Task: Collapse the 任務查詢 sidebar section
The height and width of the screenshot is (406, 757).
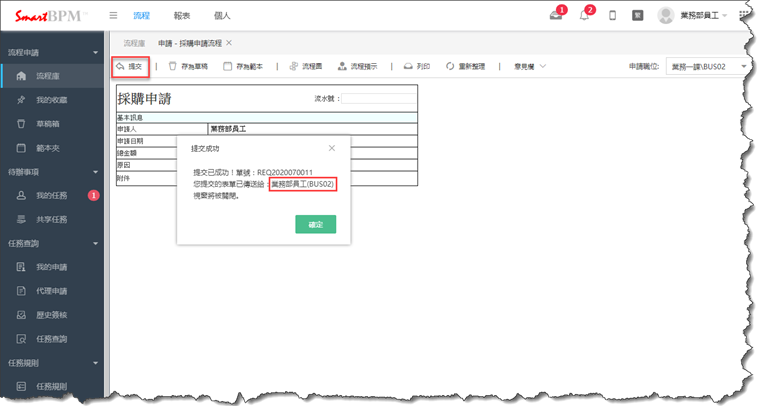Action: coord(95,243)
